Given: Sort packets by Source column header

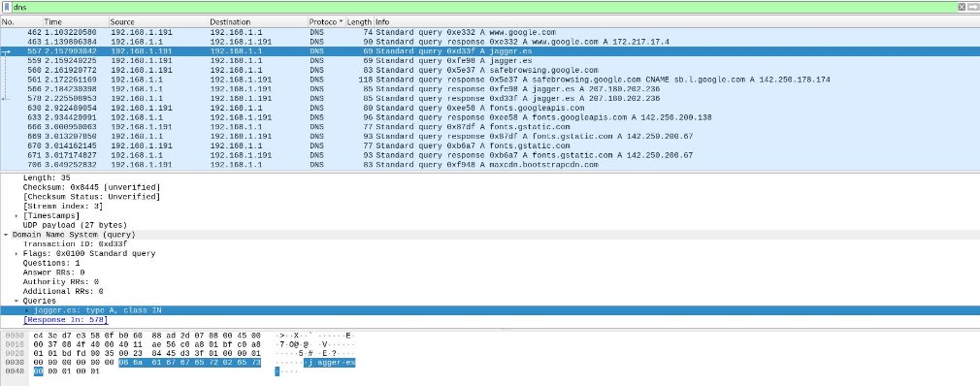Looking at the screenshot, I should 158,22.
